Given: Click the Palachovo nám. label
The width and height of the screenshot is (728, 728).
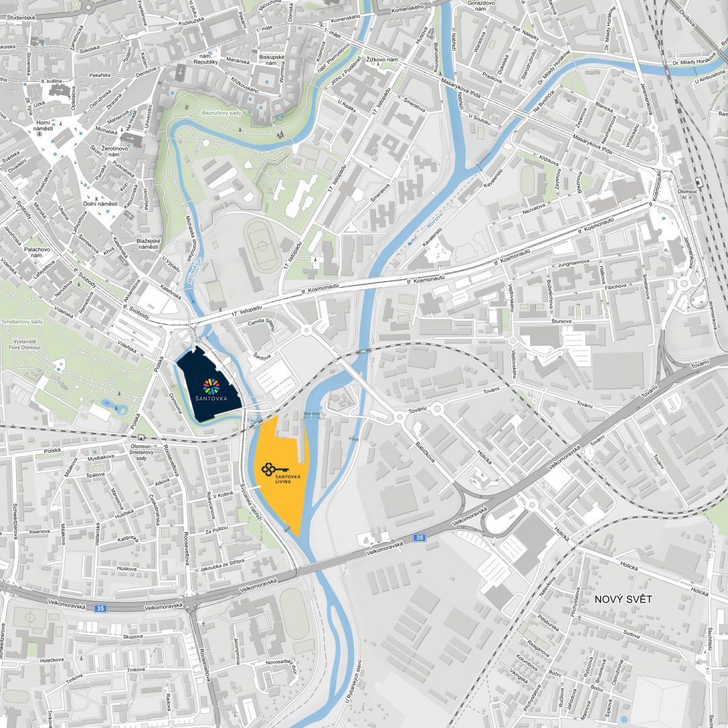Looking at the screenshot, I should click(37, 252).
